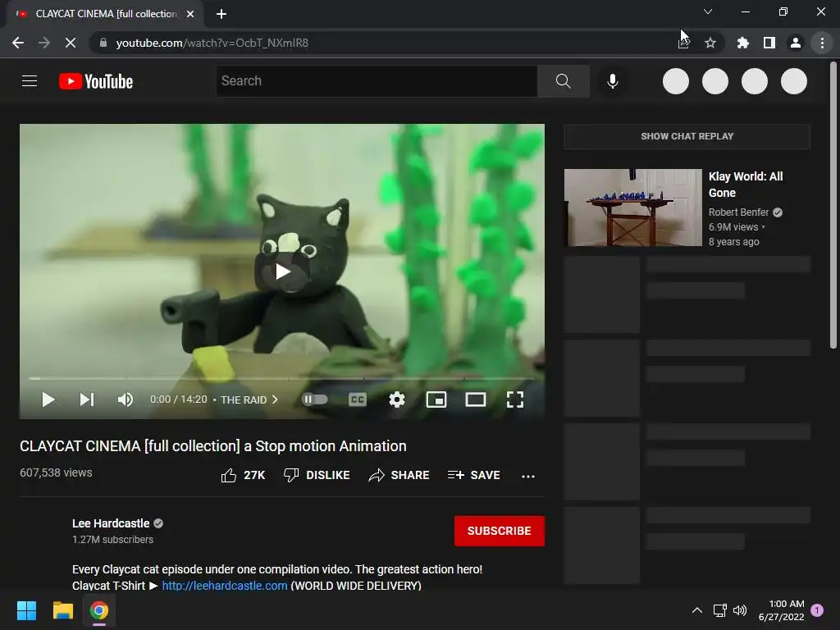Toggle Chrome side panel
The image size is (840, 630).
pyautogui.click(x=769, y=43)
